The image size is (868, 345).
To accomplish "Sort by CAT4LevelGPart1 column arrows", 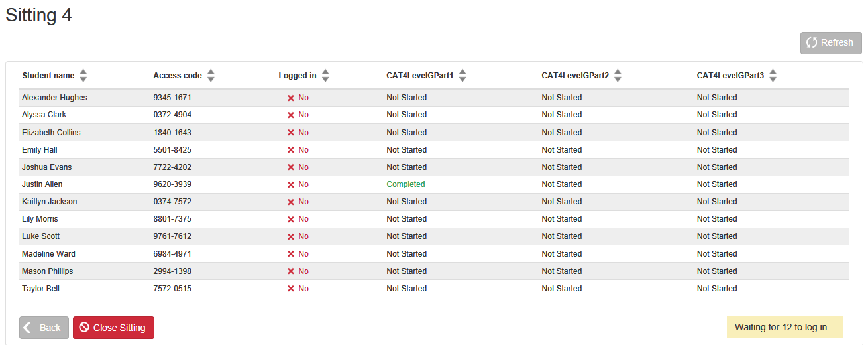I will (462, 76).
